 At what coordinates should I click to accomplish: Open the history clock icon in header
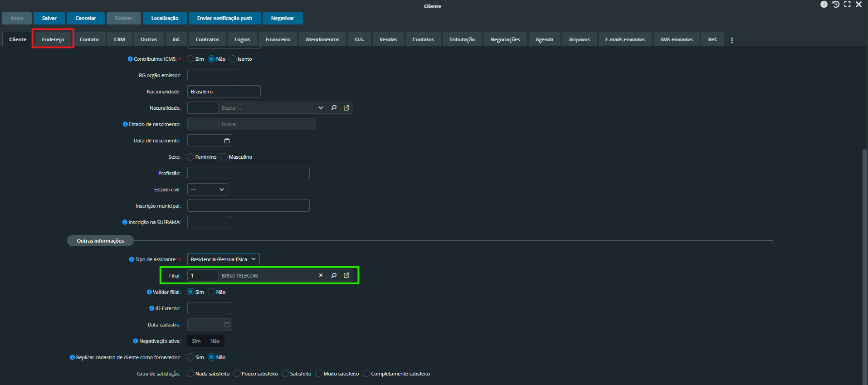[836, 5]
